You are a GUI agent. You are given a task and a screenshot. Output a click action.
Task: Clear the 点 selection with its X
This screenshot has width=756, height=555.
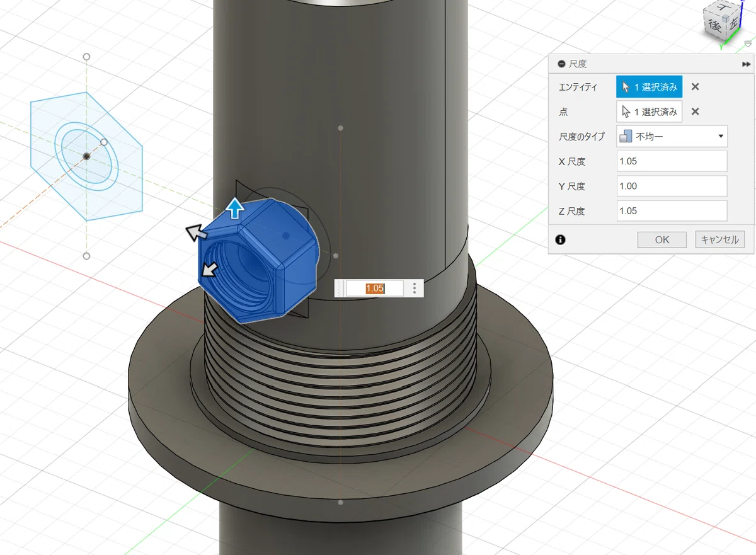[695, 112]
